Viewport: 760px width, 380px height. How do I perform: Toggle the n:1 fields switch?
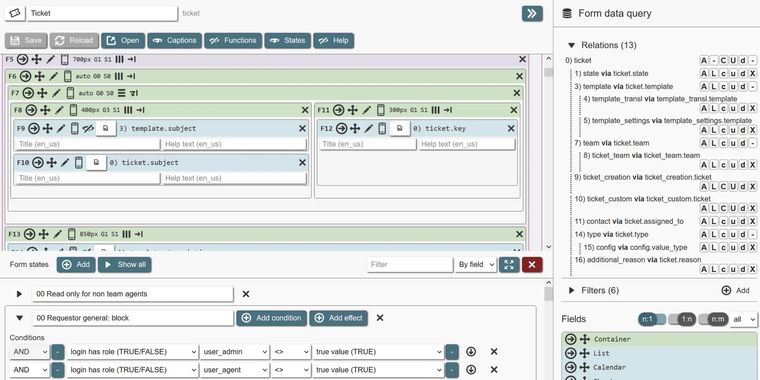coord(652,319)
